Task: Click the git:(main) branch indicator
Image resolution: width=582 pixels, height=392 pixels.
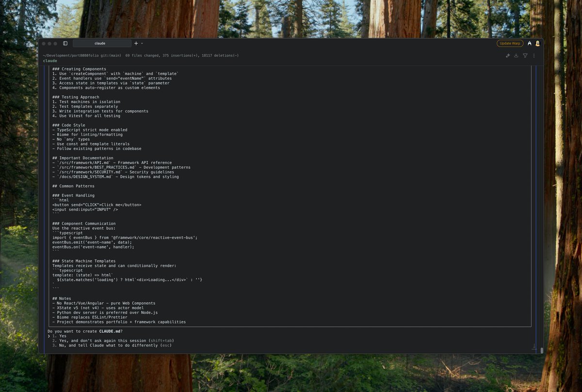Action: [x=111, y=56]
